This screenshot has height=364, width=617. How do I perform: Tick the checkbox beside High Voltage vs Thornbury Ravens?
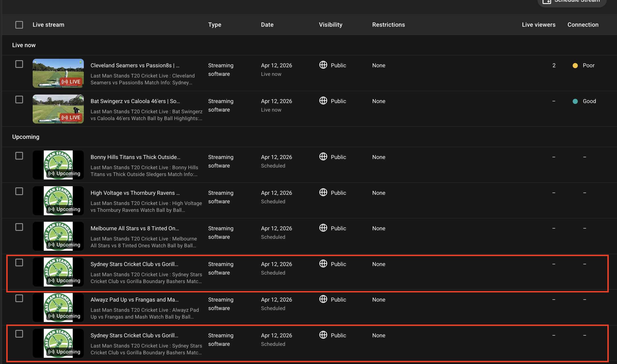click(x=19, y=191)
